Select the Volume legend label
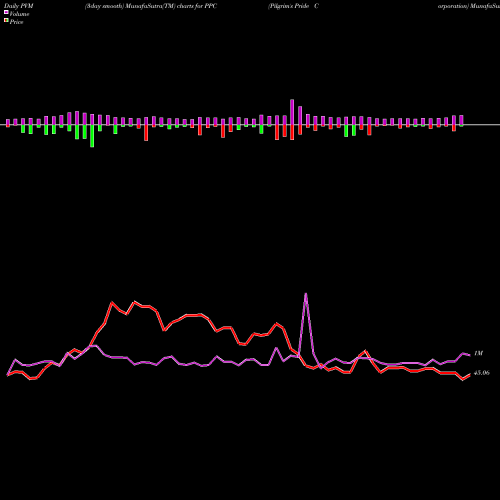 point(19,14)
